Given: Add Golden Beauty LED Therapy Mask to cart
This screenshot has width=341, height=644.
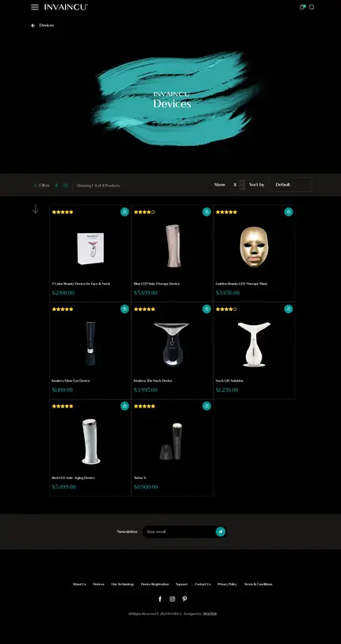Looking at the screenshot, I should pos(289,212).
